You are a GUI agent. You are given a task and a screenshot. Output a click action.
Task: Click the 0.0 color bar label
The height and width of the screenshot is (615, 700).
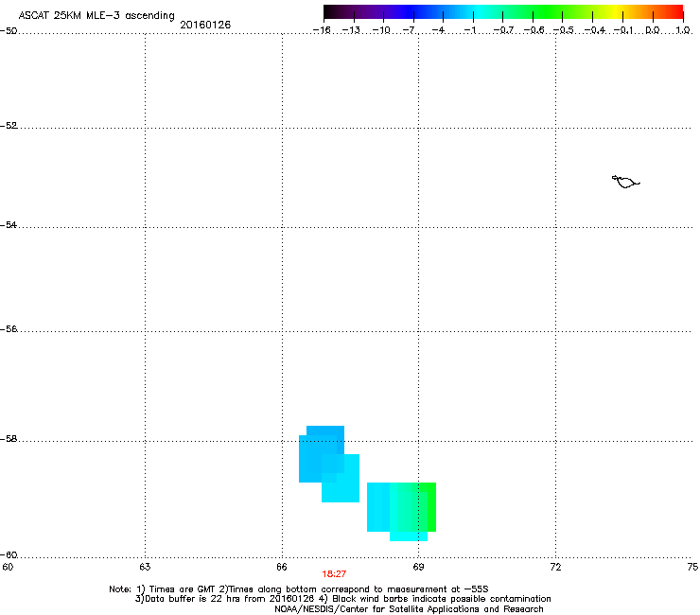pos(653,30)
